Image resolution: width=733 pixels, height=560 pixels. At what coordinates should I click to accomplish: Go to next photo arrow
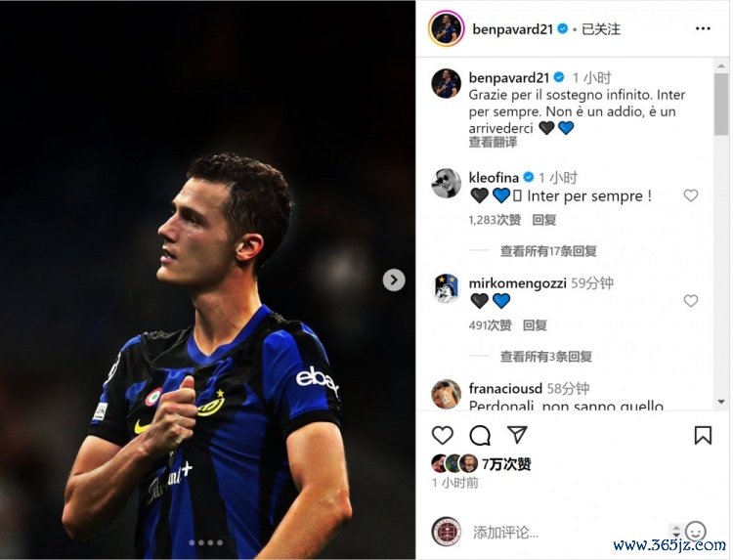point(394,280)
